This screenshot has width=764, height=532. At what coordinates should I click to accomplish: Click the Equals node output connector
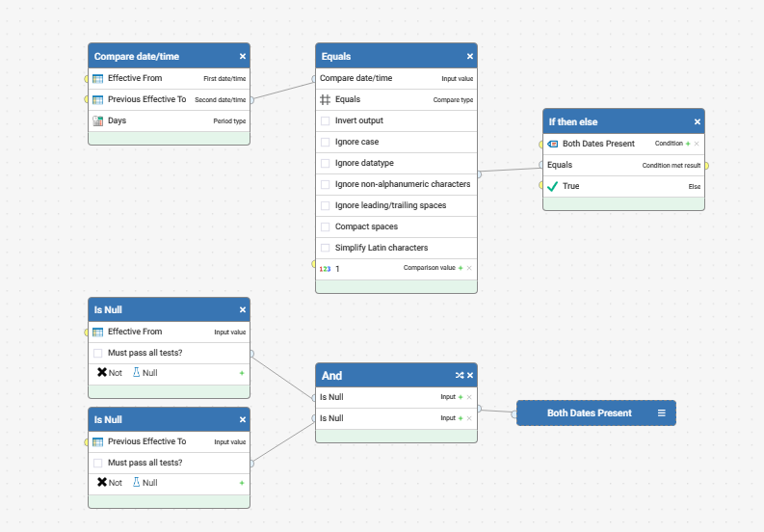click(x=479, y=174)
